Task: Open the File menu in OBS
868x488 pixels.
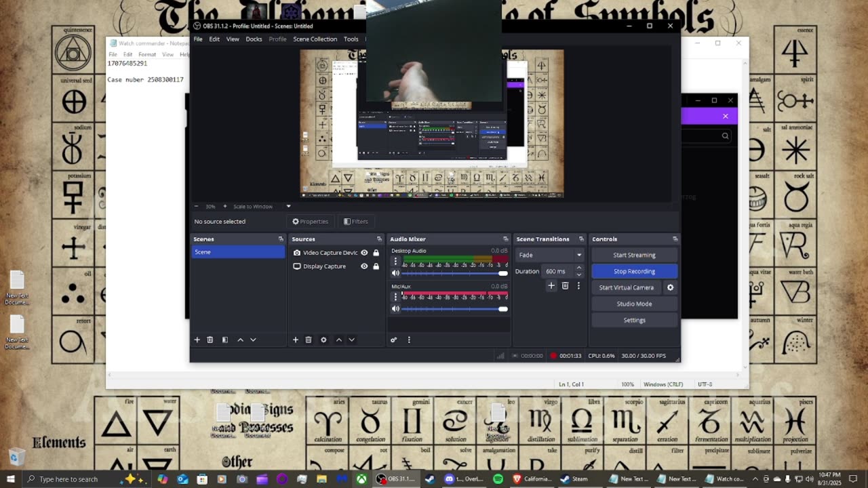Action: tap(198, 39)
